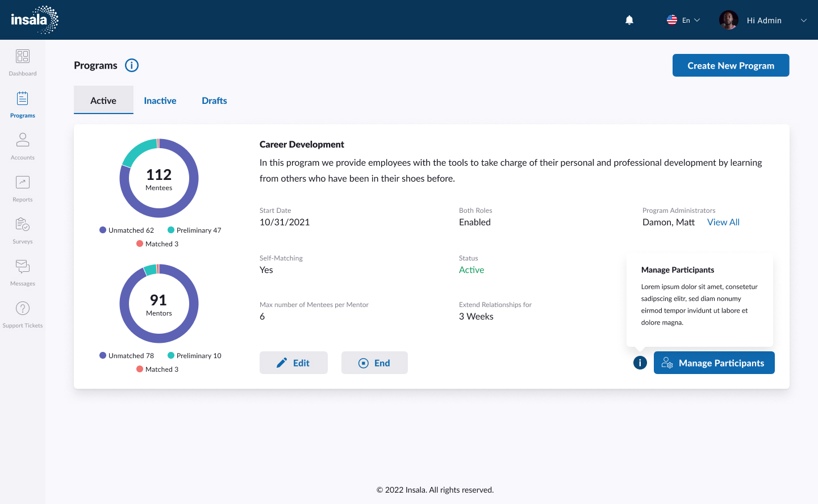
Task: Click the Unmatched 62 mentees legend dot
Action: click(x=103, y=230)
